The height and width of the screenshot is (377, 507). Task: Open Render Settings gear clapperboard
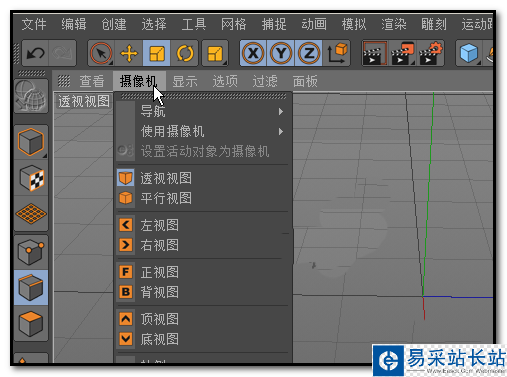point(430,53)
